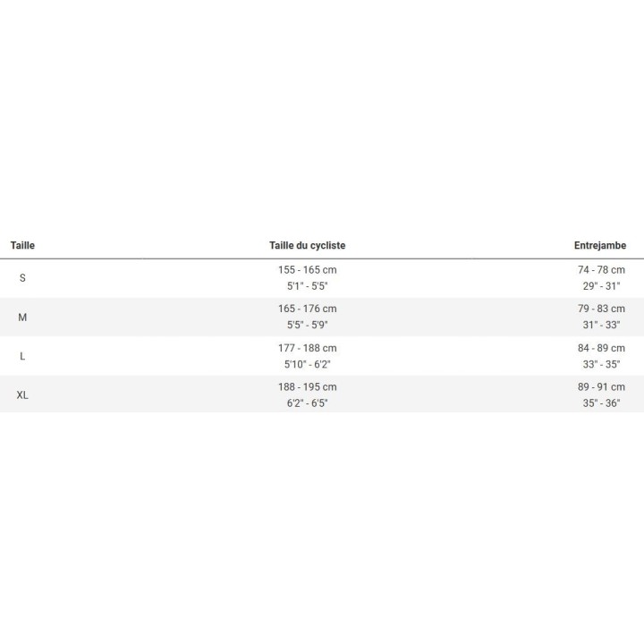Click the 6'2" - 6'5" height value
Viewport: 644px width, 644px height.
tap(307, 404)
